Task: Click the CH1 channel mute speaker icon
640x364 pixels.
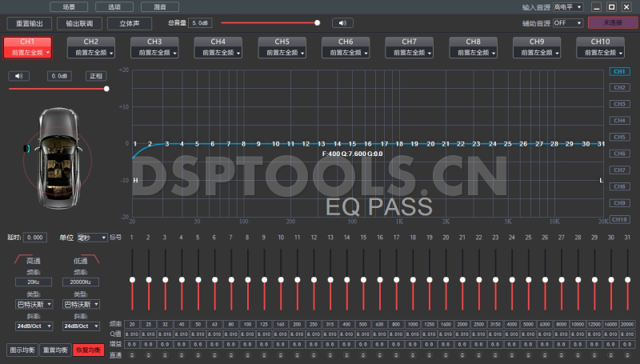Action: (19, 76)
